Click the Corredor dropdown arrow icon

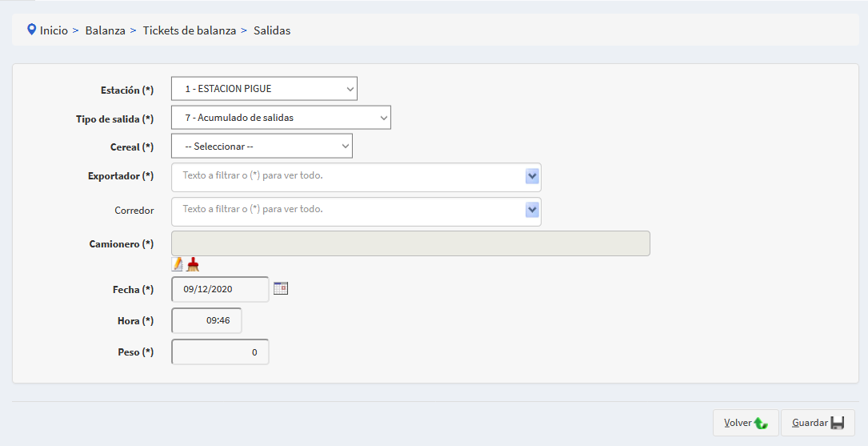[532, 210]
